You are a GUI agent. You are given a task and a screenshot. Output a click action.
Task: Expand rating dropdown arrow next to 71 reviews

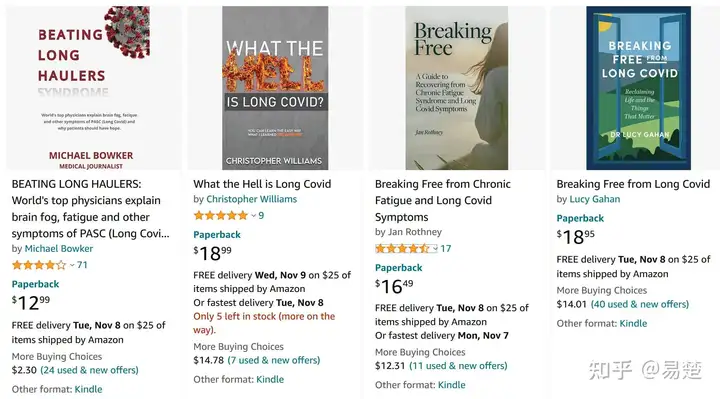click(x=72, y=265)
